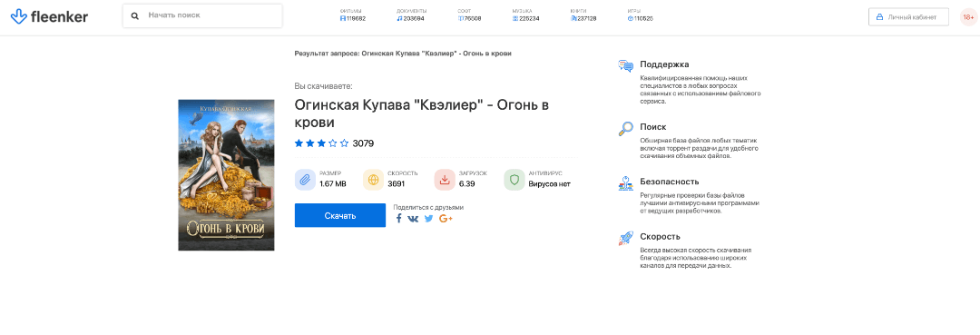This screenshot has height=335, width=980.
Task: Rate with the fifth star
Action: click(345, 143)
